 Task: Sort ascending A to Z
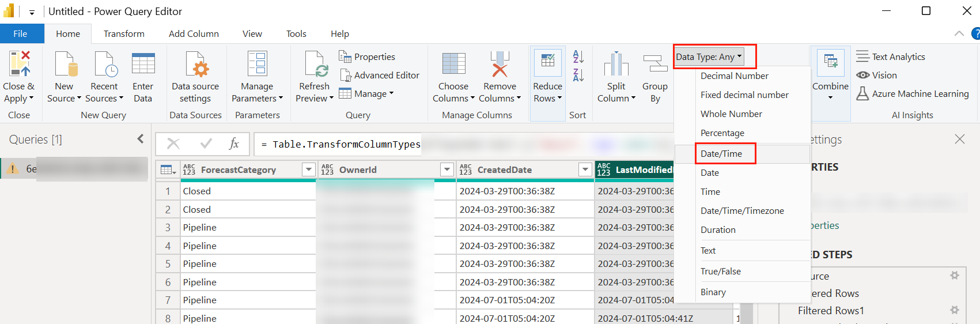coord(578,56)
